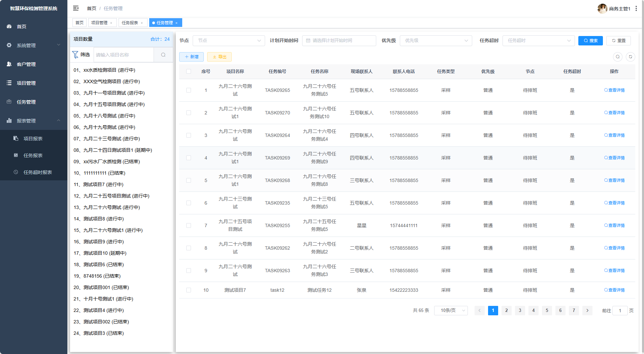Select the checkbox for row task12
Viewport: 644px width, 354px height.
(189, 290)
